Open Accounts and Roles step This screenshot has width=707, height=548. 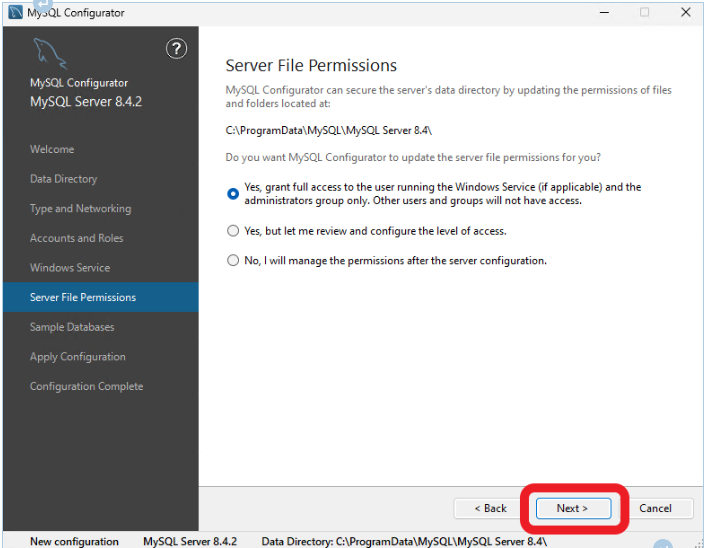click(x=76, y=238)
